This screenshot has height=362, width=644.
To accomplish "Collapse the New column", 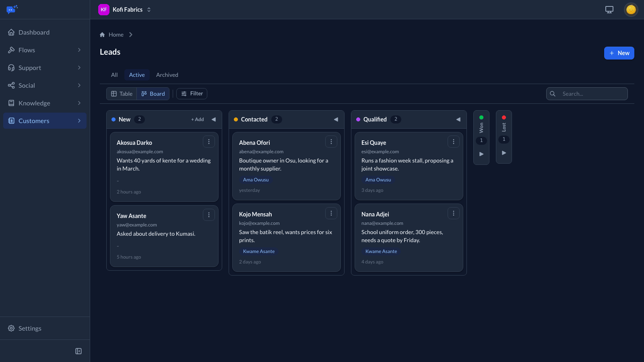I will [214, 119].
